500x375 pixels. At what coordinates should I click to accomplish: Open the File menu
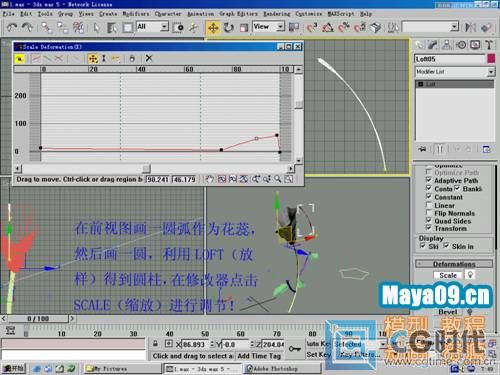[8, 14]
